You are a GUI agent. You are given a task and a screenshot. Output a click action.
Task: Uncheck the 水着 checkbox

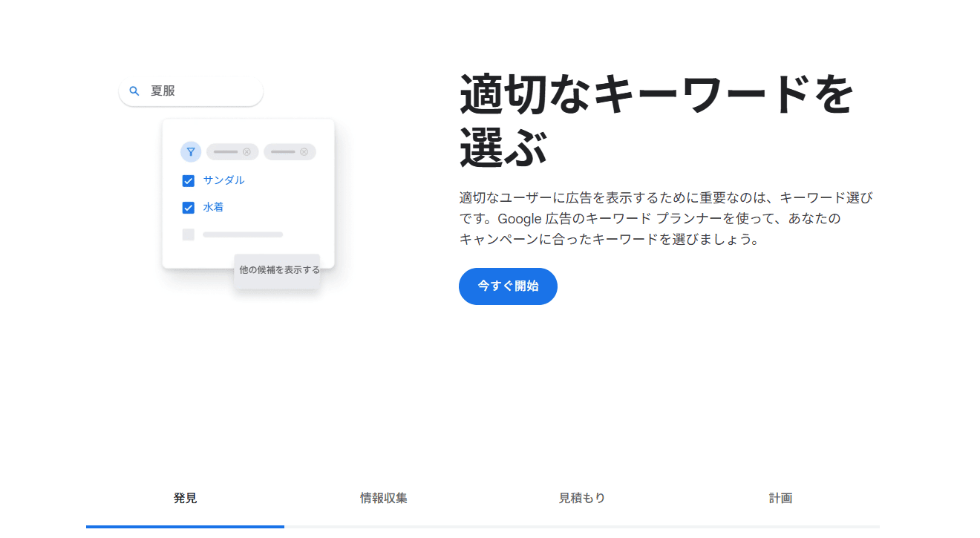[189, 208]
